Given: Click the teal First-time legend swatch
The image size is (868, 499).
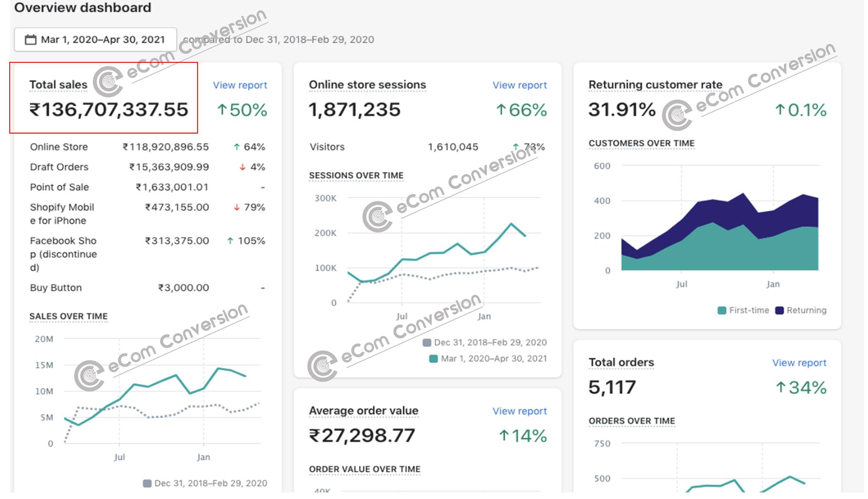Looking at the screenshot, I should point(722,310).
